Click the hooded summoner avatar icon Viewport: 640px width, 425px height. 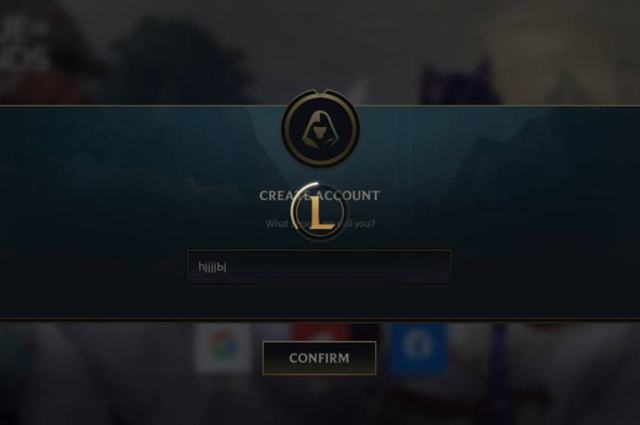click(x=320, y=130)
